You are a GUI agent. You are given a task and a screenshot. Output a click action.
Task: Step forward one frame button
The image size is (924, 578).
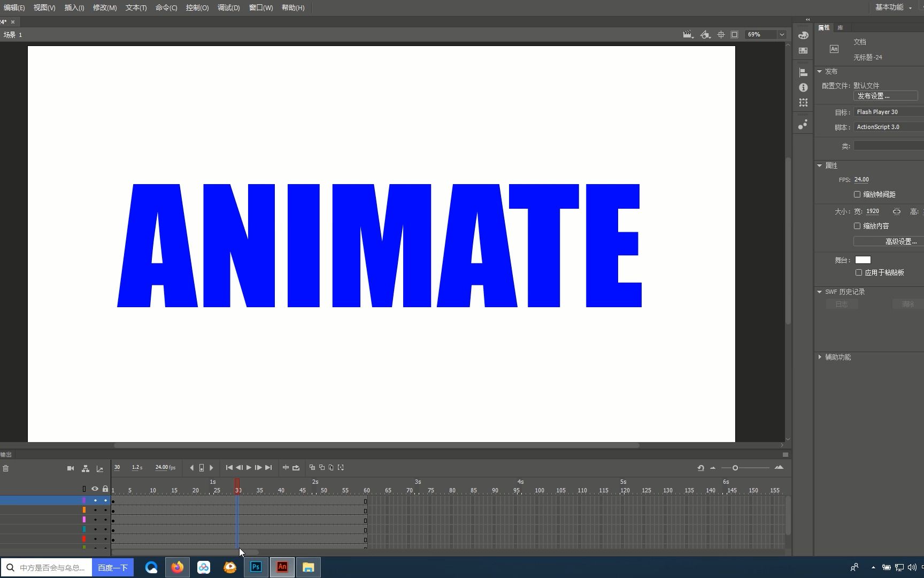(258, 467)
